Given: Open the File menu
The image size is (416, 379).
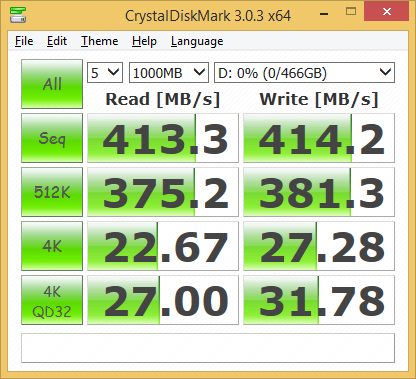Looking at the screenshot, I should [x=24, y=41].
